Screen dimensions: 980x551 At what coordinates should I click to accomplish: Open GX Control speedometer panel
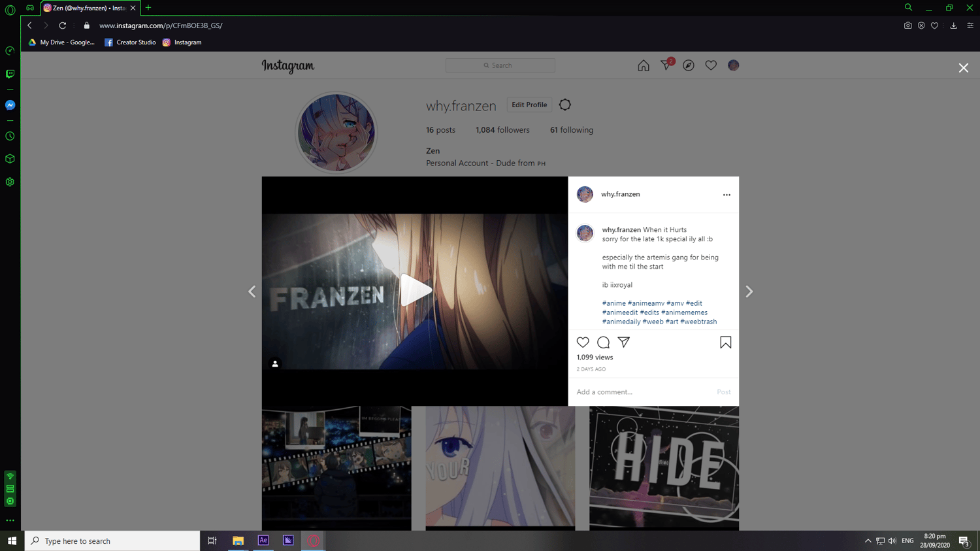coord(10,51)
